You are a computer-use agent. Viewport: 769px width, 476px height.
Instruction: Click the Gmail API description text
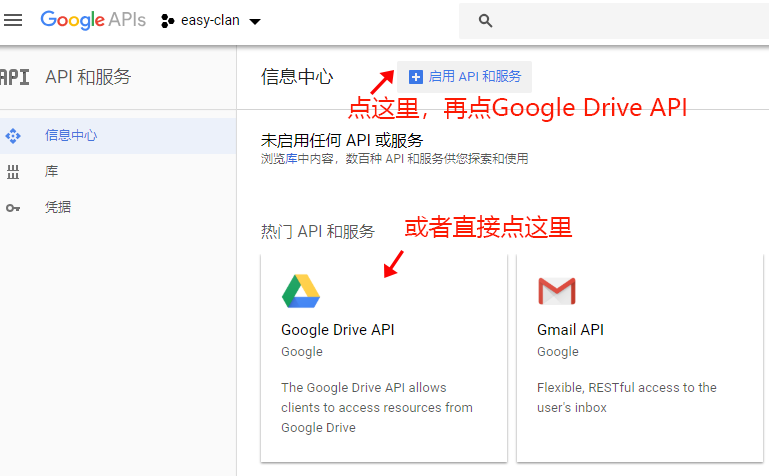(x=627, y=398)
